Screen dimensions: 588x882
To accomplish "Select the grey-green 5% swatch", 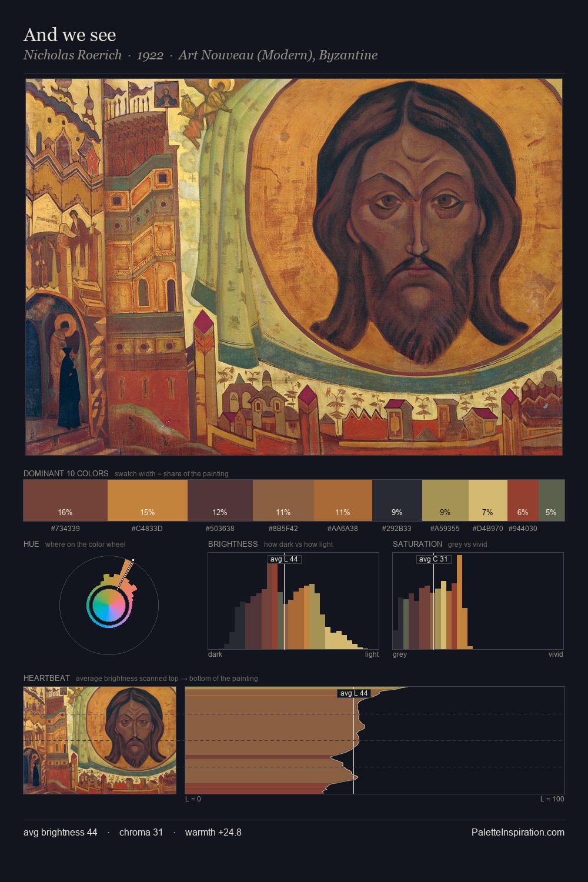I will click(x=552, y=500).
